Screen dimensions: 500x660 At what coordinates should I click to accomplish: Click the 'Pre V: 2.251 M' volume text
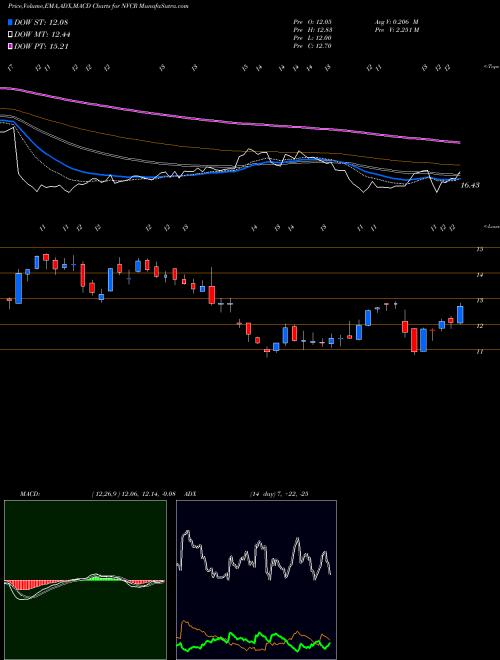396,30
